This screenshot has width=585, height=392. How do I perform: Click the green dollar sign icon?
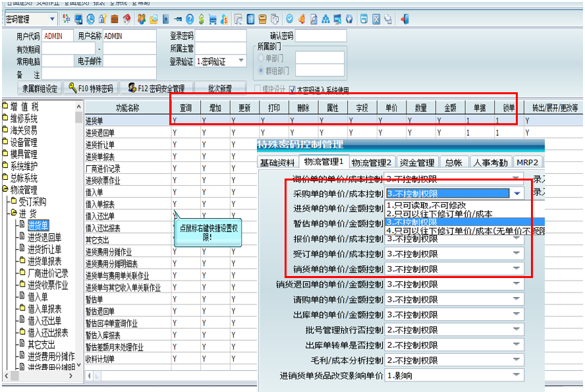pos(202,18)
